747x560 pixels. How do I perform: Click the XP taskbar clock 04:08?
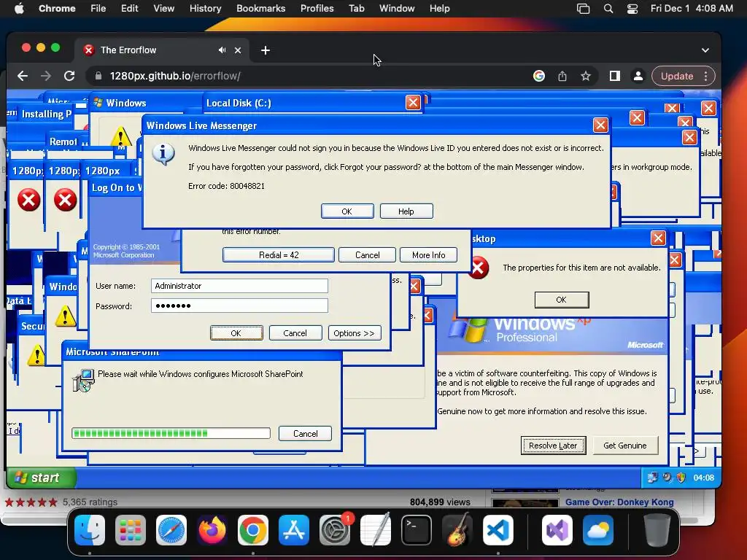pos(704,478)
